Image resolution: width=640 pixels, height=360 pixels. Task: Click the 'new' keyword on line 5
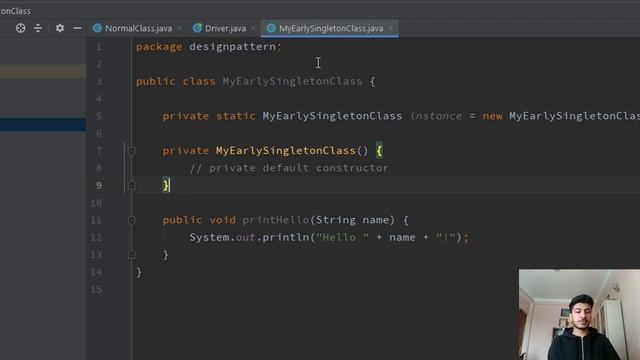pos(492,116)
